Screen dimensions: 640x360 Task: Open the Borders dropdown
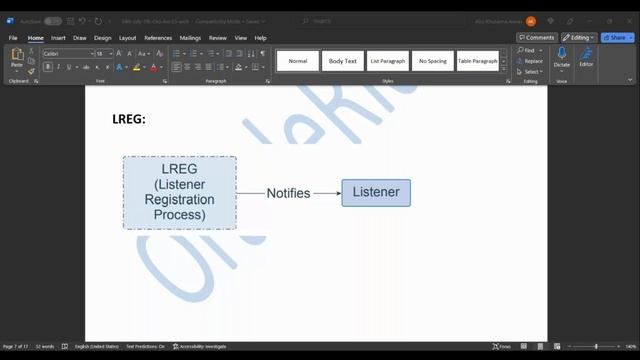263,67
